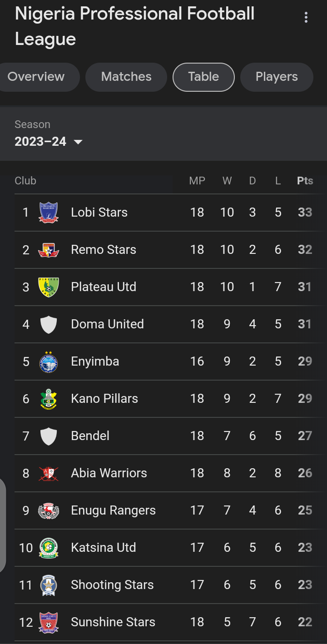Click the Pts column header
The width and height of the screenshot is (327, 644).
coord(305,181)
